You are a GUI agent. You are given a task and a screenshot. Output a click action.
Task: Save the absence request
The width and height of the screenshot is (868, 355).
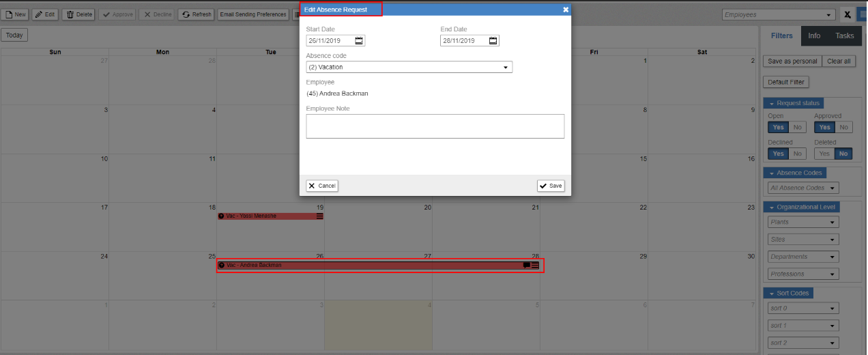tap(551, 186)
